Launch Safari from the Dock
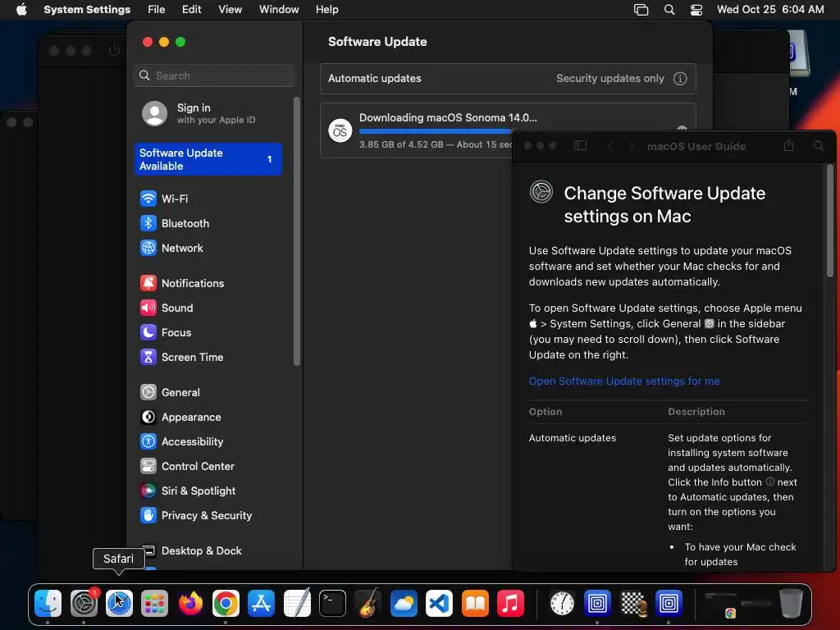This screenshot has height=630, width=840. [x=119, y=603]
